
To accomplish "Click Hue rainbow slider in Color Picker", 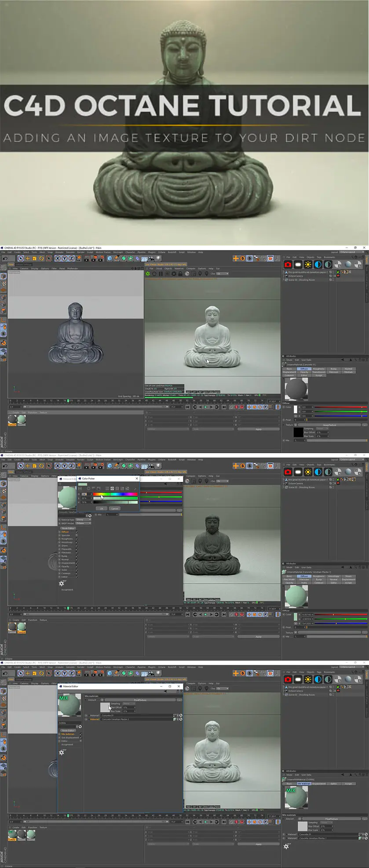I will (x=115, y=494).
